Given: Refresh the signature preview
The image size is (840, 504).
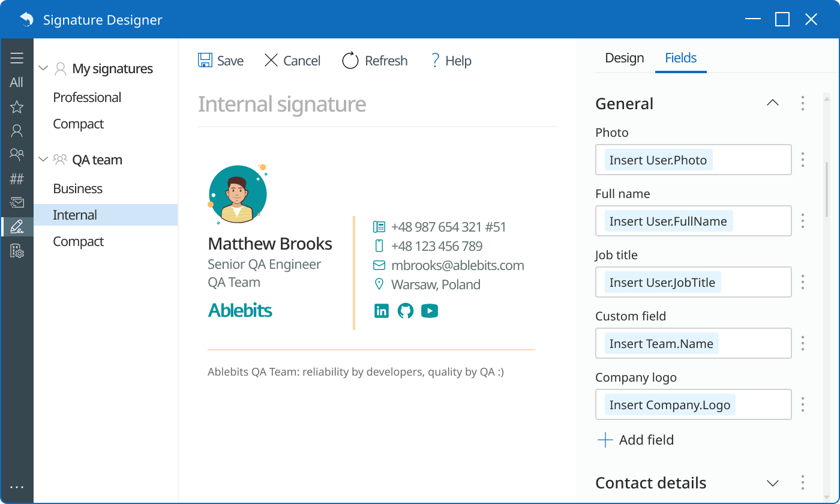Looking at the screenshot, I should (374, 60).
